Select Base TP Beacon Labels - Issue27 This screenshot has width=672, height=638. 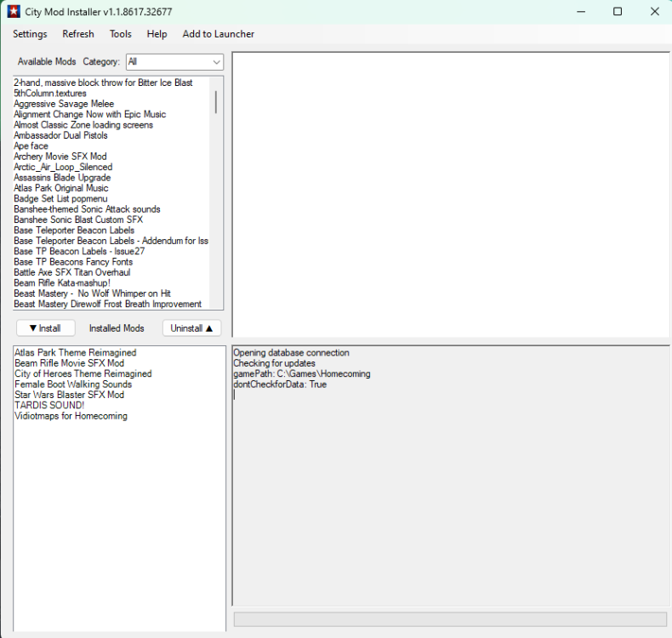tap(79, 252)
